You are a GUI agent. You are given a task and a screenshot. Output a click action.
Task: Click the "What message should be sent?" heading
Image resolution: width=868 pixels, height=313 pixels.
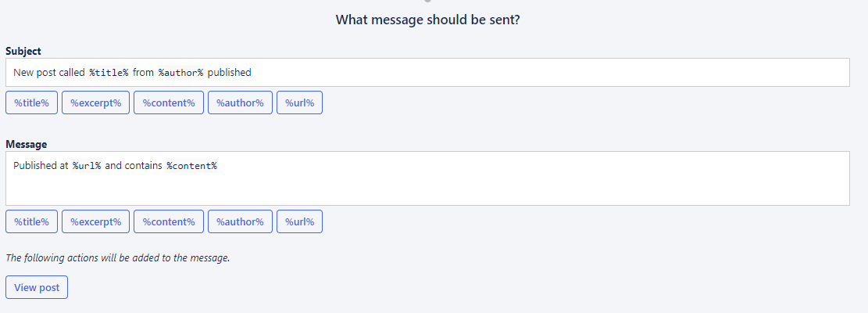(x=428, y=20)
